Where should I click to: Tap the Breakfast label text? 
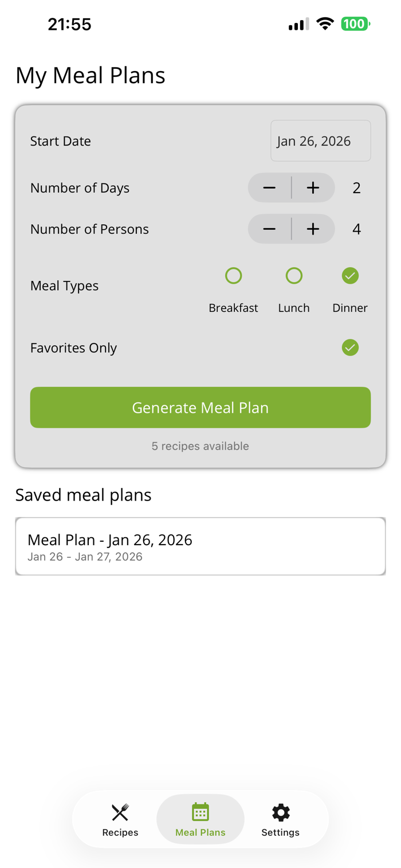pos(233,308)
